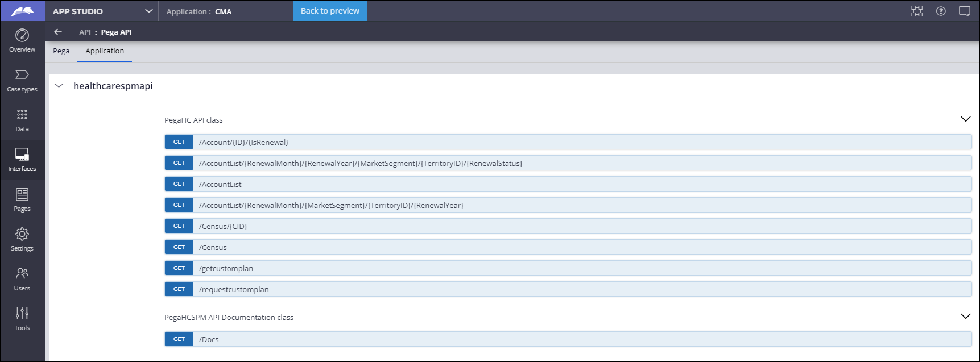The width and height of the screenshot is (980, 362).
Task: Click the help question mark icon
Action: (941, 11)
